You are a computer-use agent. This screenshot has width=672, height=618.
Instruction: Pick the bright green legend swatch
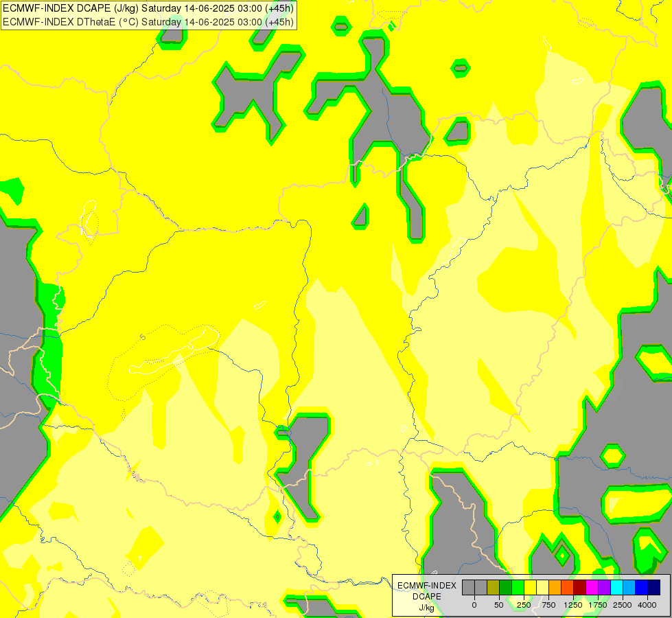518,588
